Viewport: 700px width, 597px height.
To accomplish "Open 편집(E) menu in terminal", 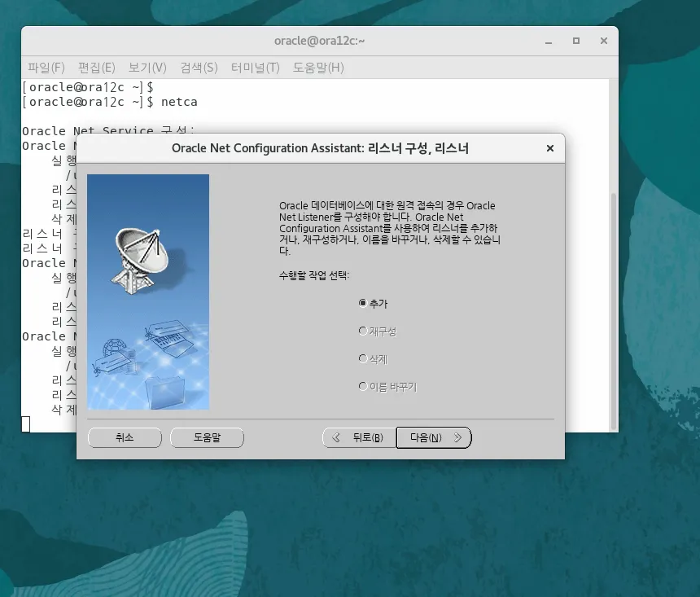I will pyautogui.click(x=96, y=68).
